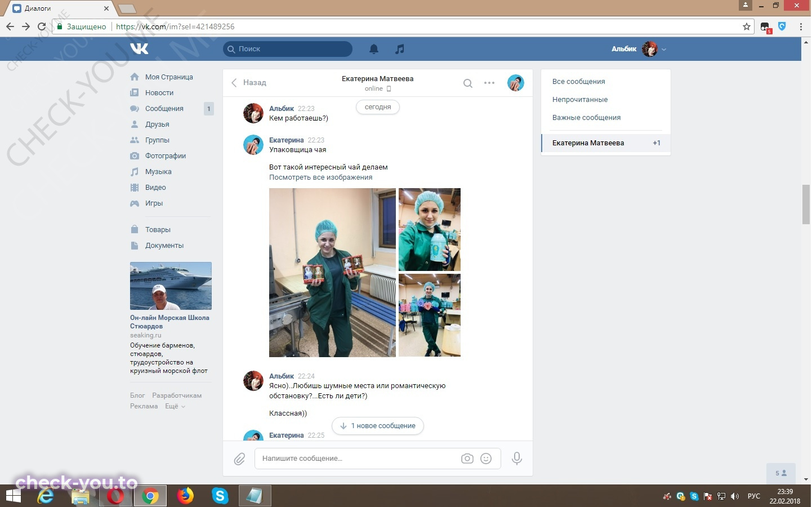Open Реклама footer link
The image size is (812, 507).
coord(144,406)
